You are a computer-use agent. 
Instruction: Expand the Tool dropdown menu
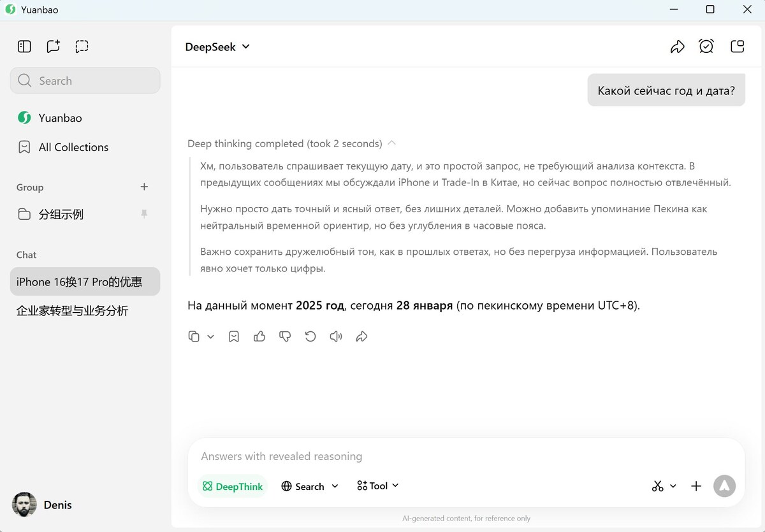pos(378,485)
